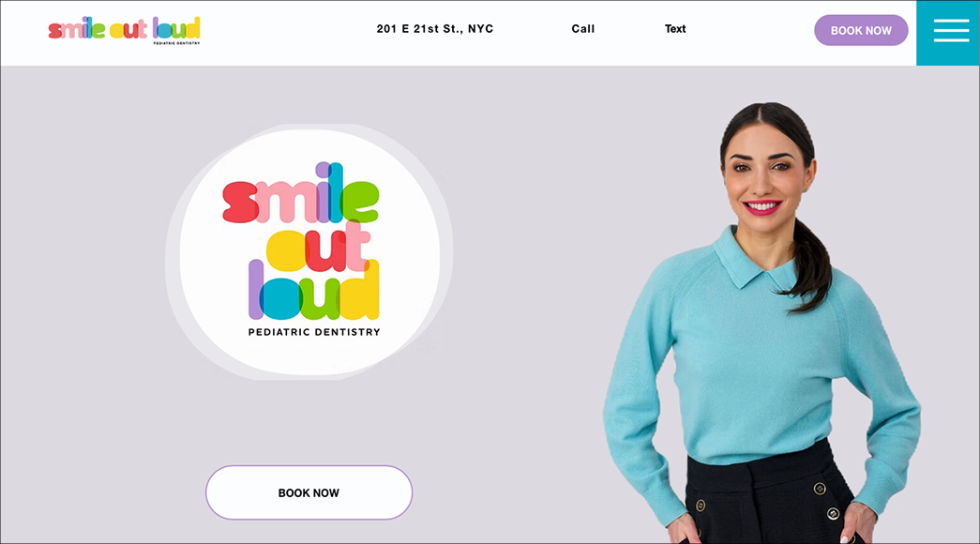Click the red 'smile' word in header logo
Image resolution: width=980 pixels, height=544 pixels.
77,29
